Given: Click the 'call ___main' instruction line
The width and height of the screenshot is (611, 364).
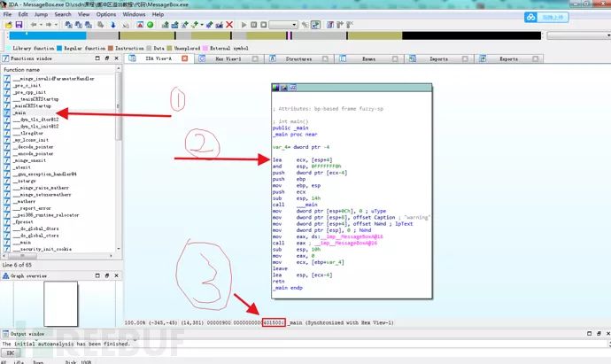Looking at the screenshot, I should (295, 205).
